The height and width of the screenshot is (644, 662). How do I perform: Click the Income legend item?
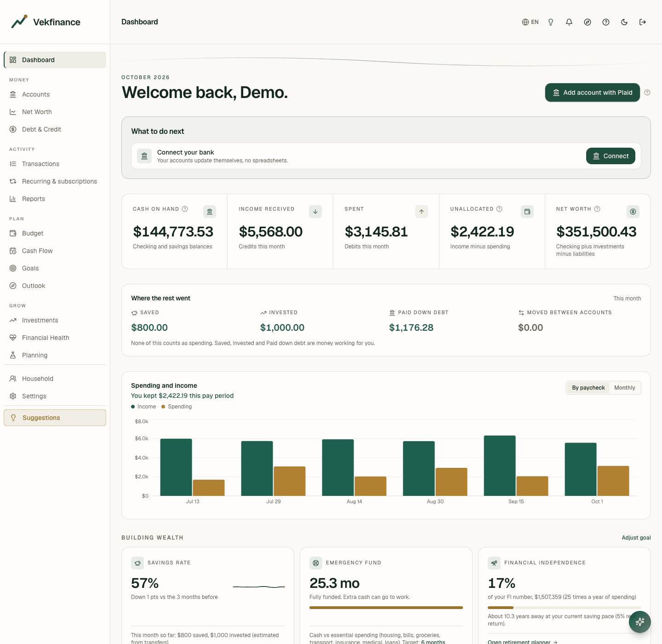point(143,407)
